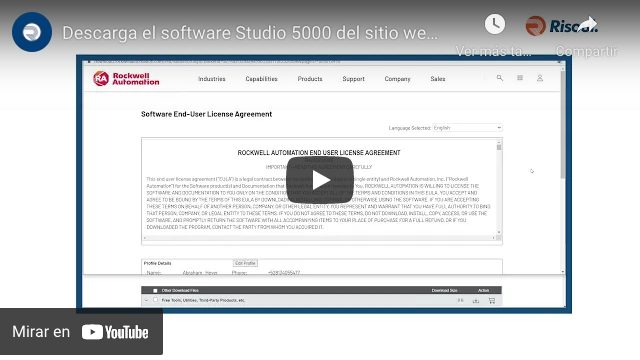Screen dimensions: 640x360
Task: Click the cart icon in Action column
Action: (x=491, y=301)
